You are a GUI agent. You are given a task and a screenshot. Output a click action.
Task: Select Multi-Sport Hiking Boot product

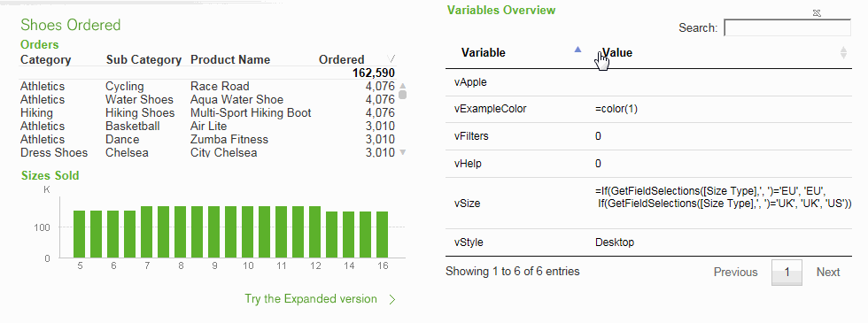pyautogui.click(x=251, y=113)
